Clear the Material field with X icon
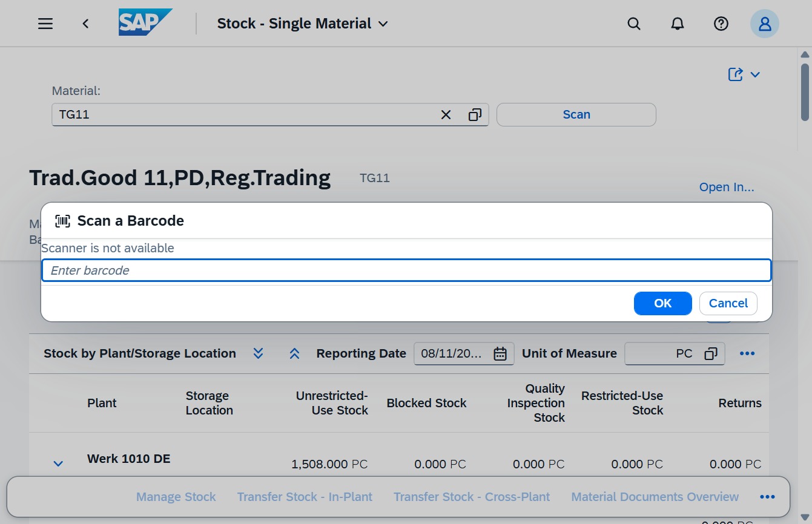 [446, 114]
